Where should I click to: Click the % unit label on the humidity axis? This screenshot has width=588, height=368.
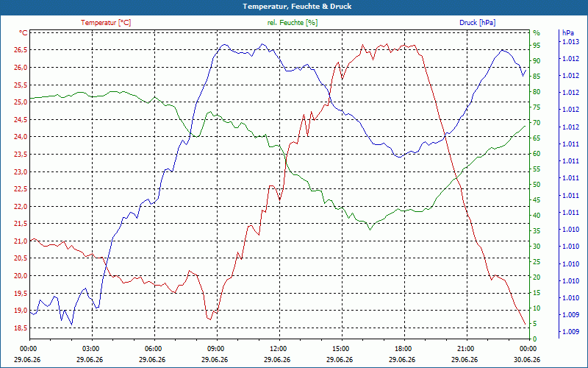pos(537,33)
